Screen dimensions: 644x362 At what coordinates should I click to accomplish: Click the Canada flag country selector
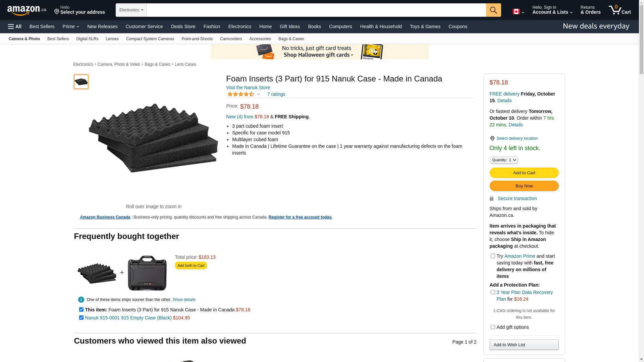coord(518,12)
